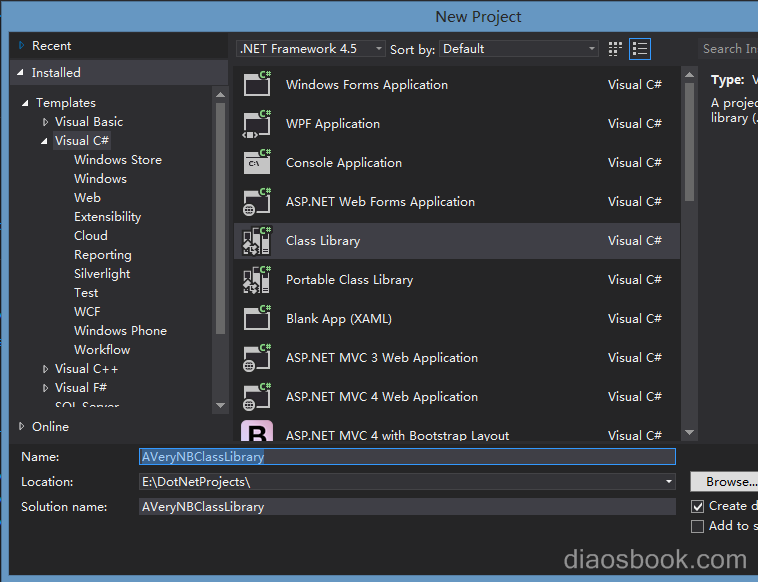Click up arrow of category tree scrollbar

[220, 94]
